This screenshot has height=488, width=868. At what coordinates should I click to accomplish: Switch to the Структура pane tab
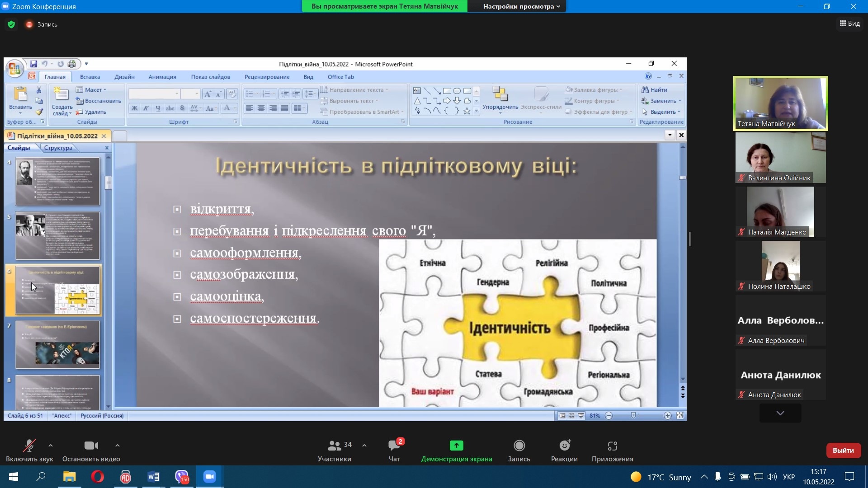click(58, 148)
